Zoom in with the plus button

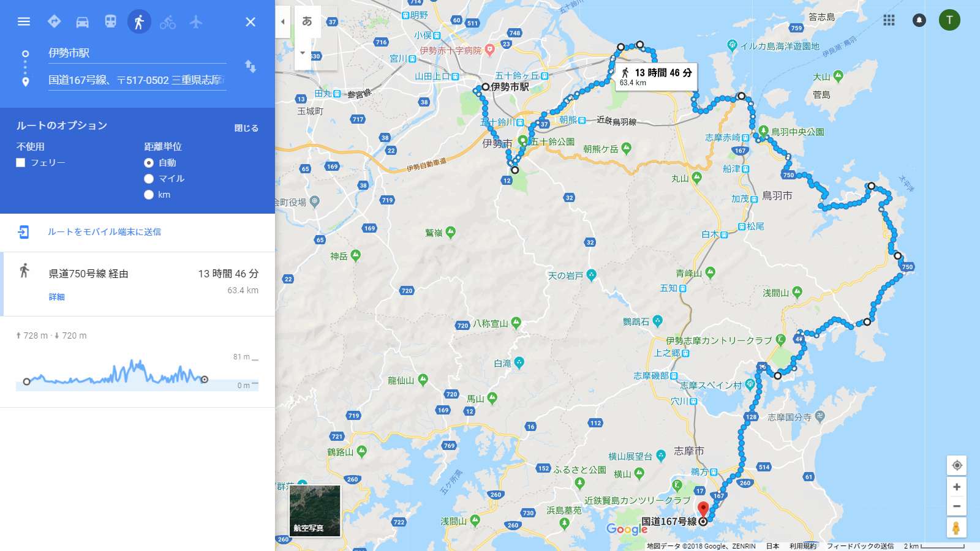(957, 487)
